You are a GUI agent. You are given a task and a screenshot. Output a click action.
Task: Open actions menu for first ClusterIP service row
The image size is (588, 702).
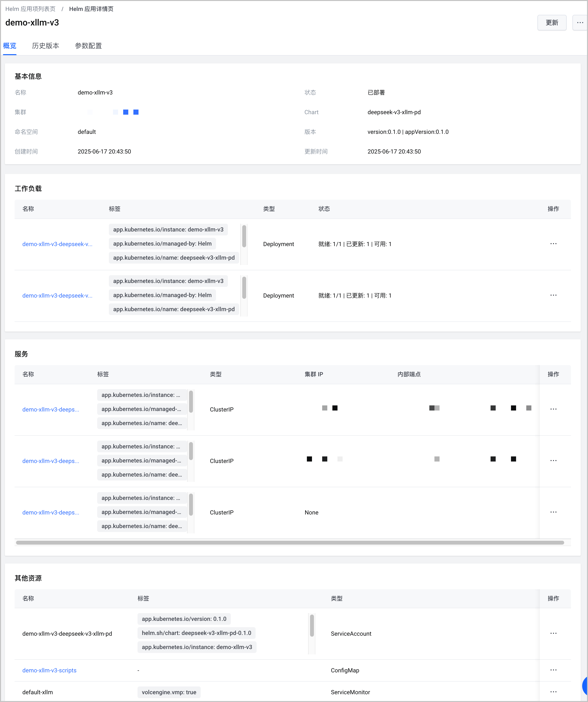click(553, 409)
